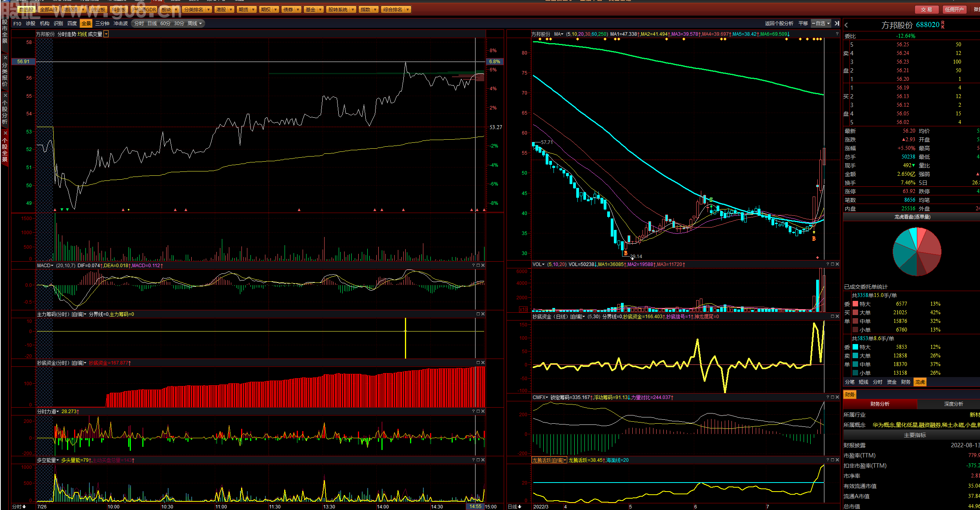Open the 龙腾活跃[自编] indicator dropdown
This screenshot has width=980, height=510.
point(549,460)
